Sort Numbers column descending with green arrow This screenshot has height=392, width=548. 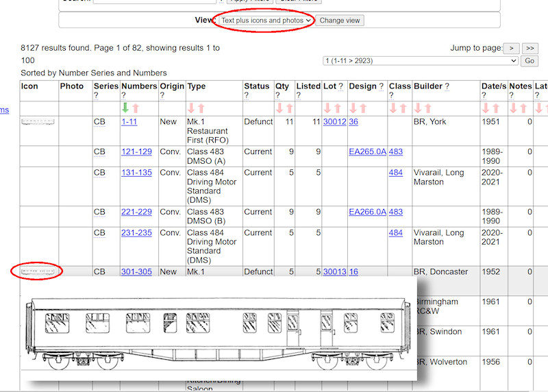point(125,108)
